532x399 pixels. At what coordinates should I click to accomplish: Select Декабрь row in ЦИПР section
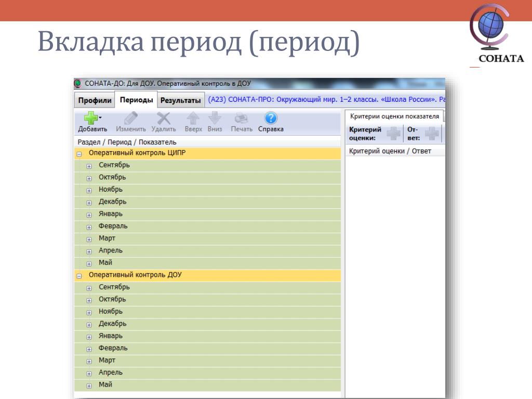coord(207,202)
